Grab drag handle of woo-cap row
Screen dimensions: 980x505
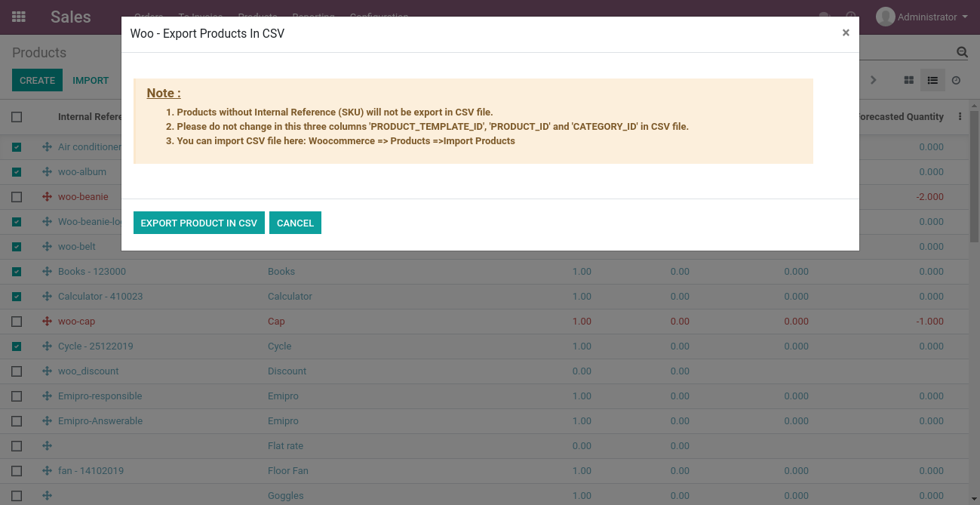[47, 322]
